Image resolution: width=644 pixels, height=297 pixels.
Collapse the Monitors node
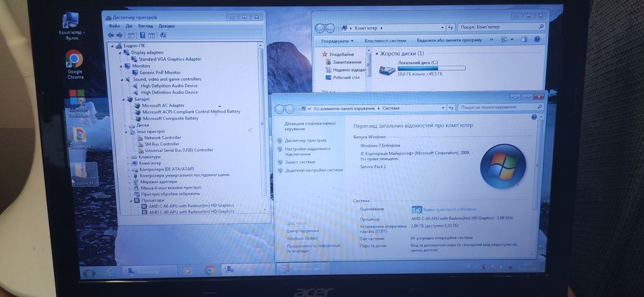(122, 66)
